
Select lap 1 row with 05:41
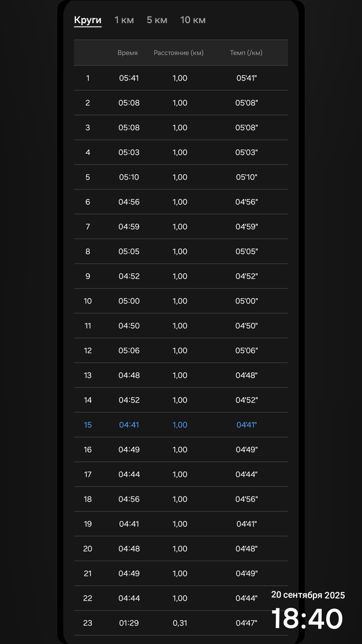tap(181, 78)
